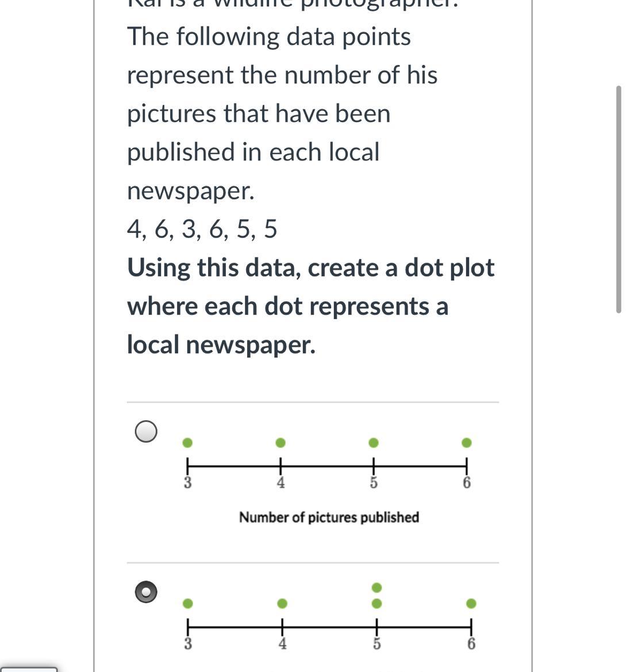This screenshot has height=672, width=626.
Task: Click the selected second answer radio button
Action: 146,592
